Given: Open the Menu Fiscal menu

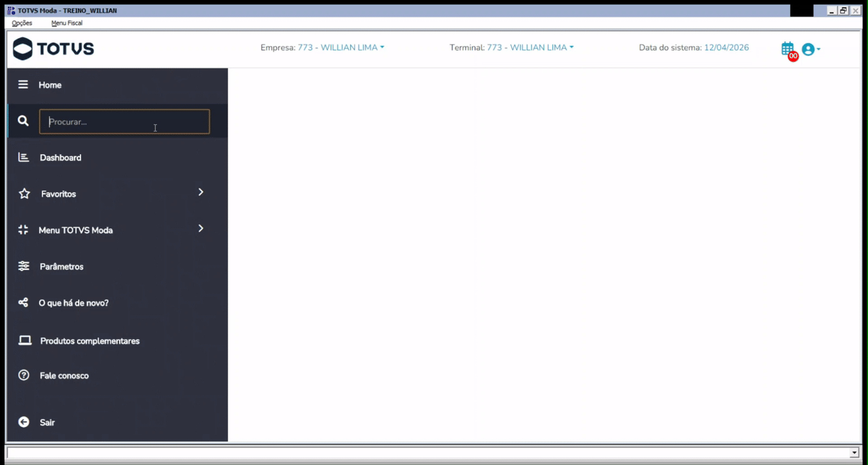Looking at the screenshot, I should (x=67, y=23).
